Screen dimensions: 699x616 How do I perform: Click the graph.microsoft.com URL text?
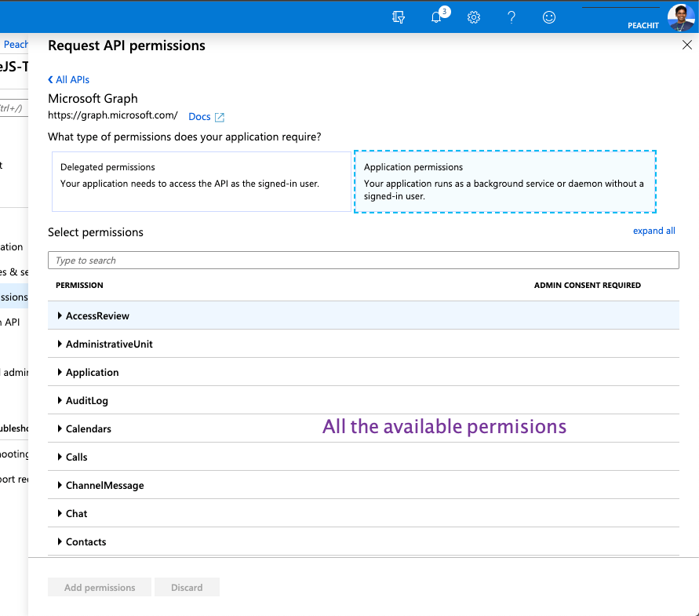point(113,115)
